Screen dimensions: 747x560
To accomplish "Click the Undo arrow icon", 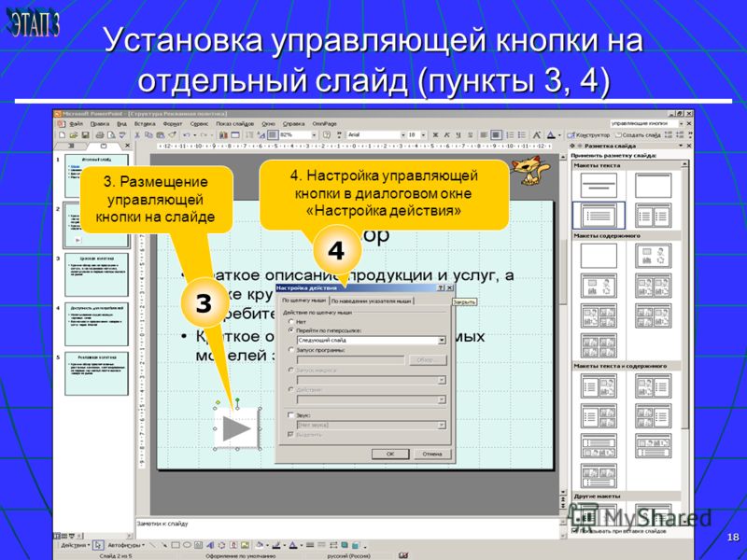I will coord(187,135).
